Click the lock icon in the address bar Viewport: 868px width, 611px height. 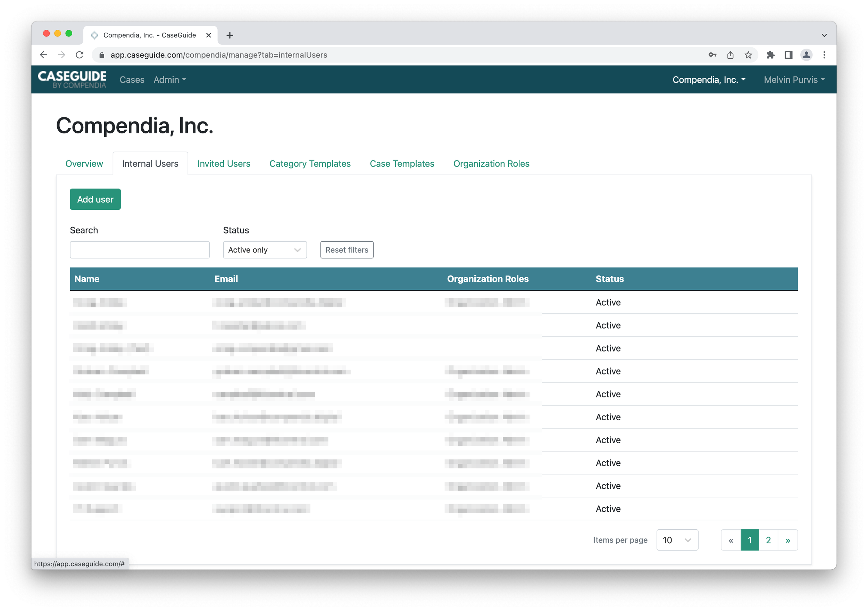click(x=102, y=55)
